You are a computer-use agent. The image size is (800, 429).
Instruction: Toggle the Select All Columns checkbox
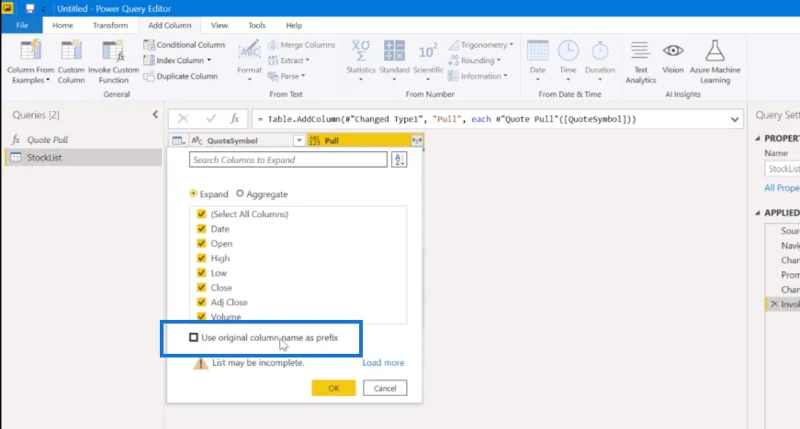[x=201, y=214]
